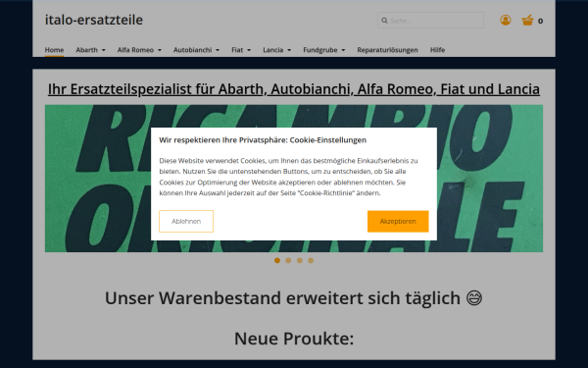588x368 pixels.
Task: Select the Home menu item
Action: [x=54, y=50]
